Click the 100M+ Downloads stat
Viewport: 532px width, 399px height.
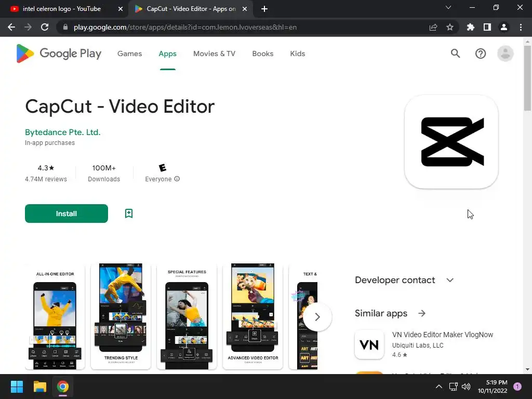[104, 174]
